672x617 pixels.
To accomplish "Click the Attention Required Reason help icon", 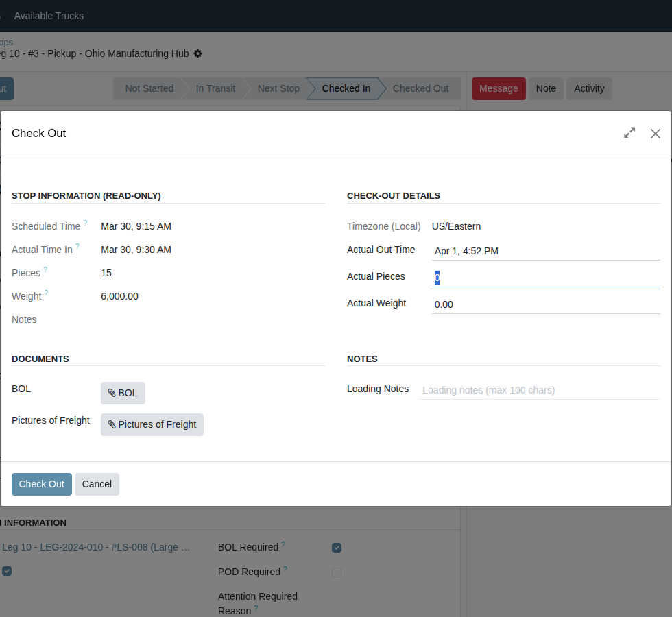I will [x=256, y=607].
